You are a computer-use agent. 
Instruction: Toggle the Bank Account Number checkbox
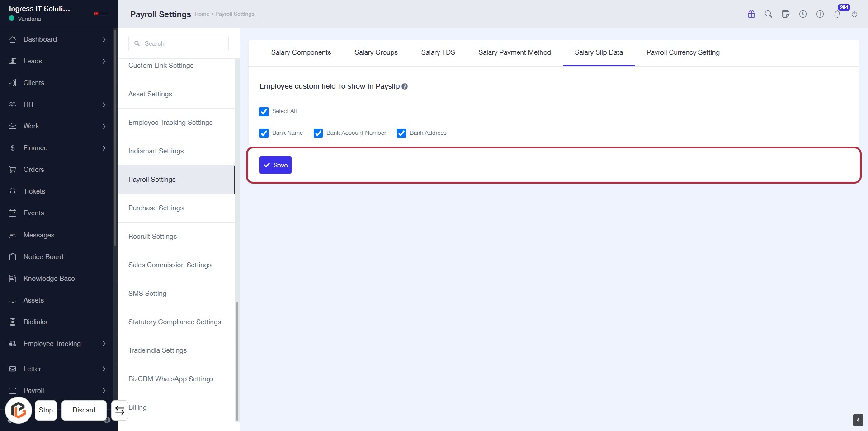coord(318,133)
